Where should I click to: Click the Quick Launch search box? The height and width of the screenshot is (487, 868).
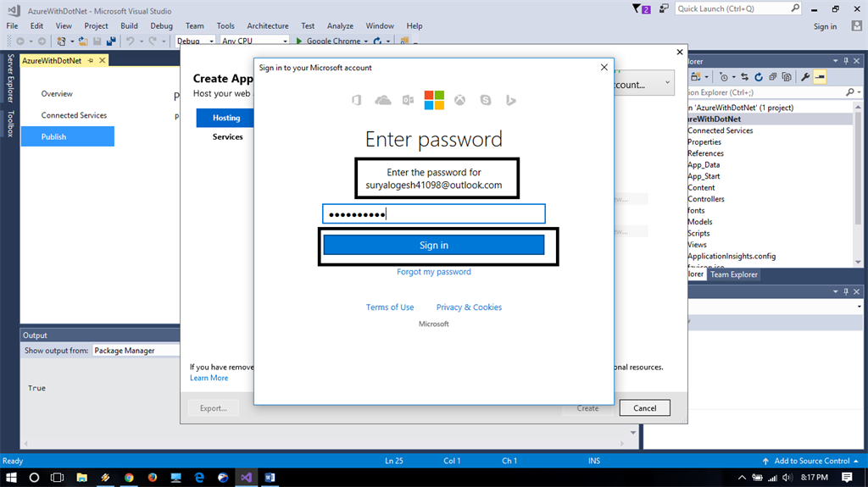pos(738,8)
